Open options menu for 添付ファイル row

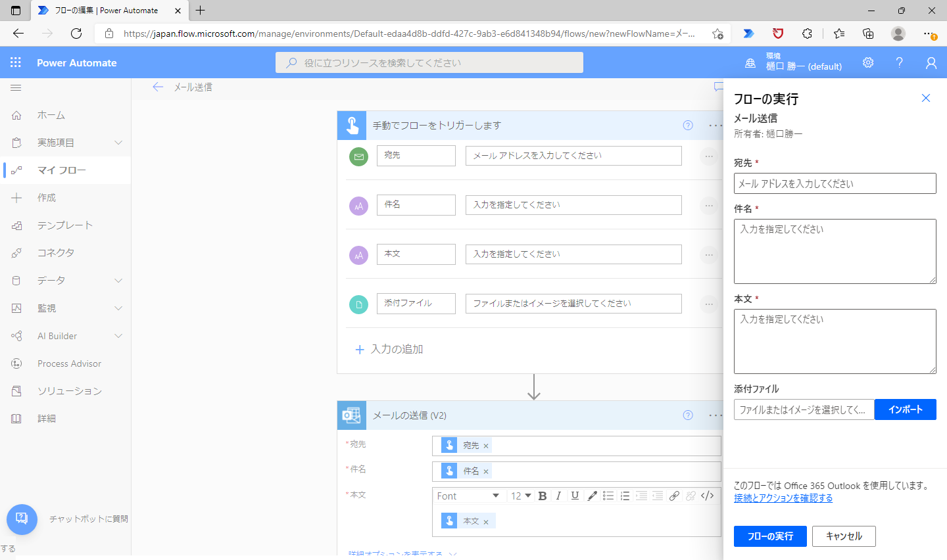pos(709,304)
